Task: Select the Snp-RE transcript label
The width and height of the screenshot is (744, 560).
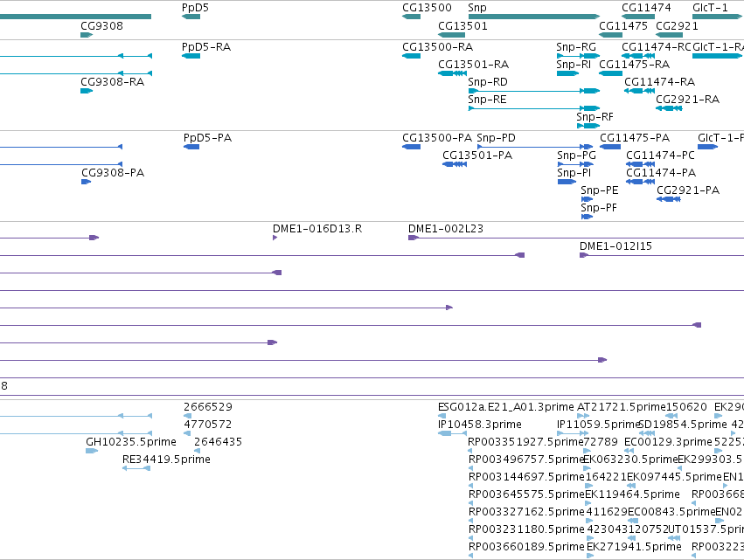Action: pos(487,99)
